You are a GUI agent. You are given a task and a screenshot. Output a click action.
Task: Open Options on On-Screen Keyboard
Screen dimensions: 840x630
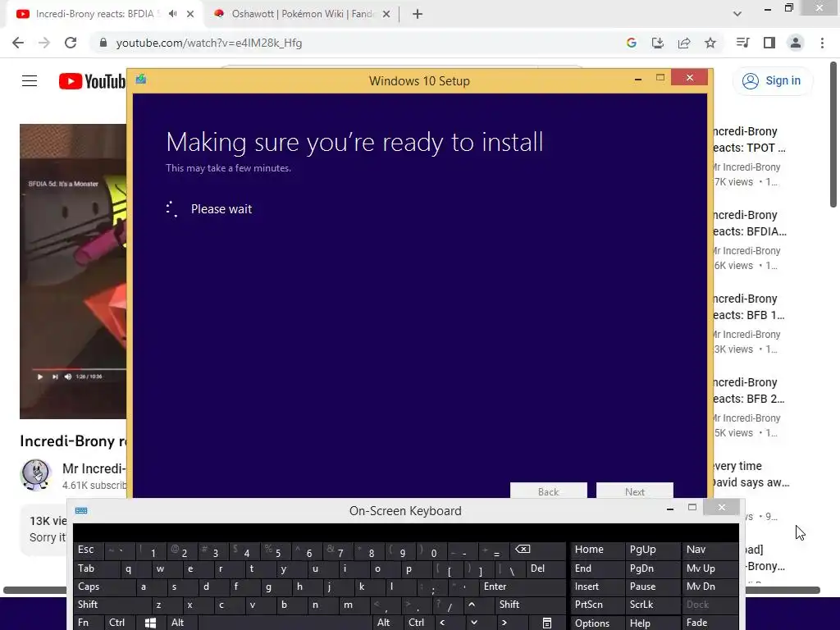(597, 623)
